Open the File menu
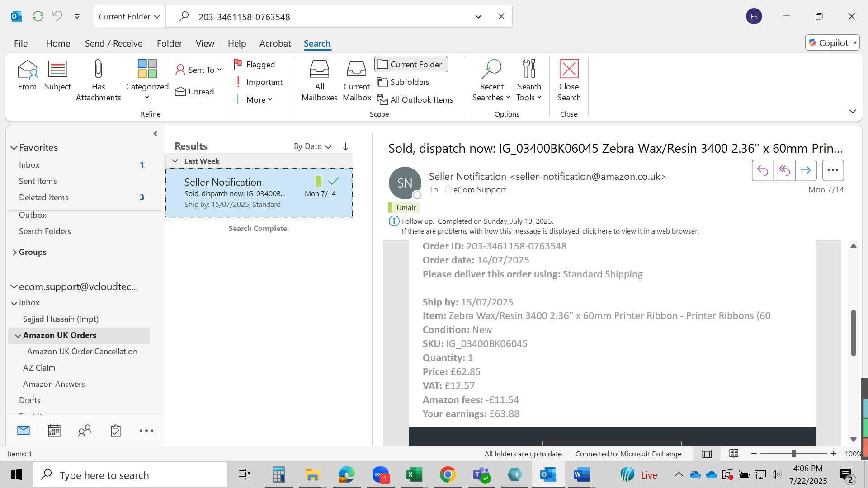Viewport: 868px width, 488px height. [21, 43]
